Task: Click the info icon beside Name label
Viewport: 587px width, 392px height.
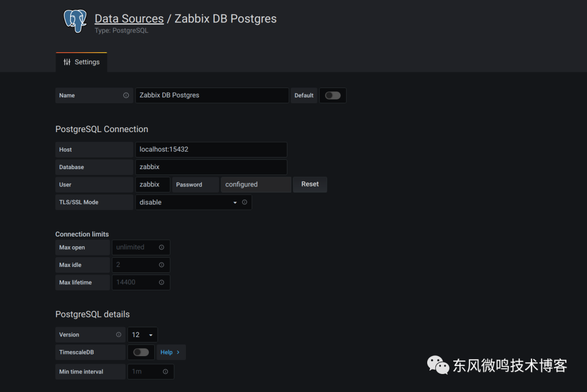Action: pos(126,95)
